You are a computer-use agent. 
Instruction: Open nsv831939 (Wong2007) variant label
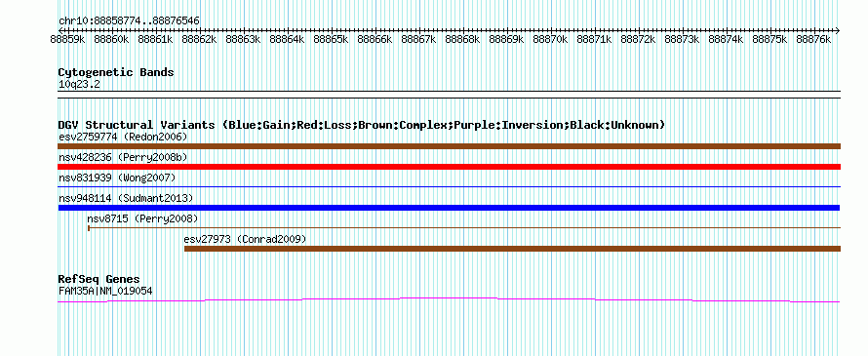[117, 178]
